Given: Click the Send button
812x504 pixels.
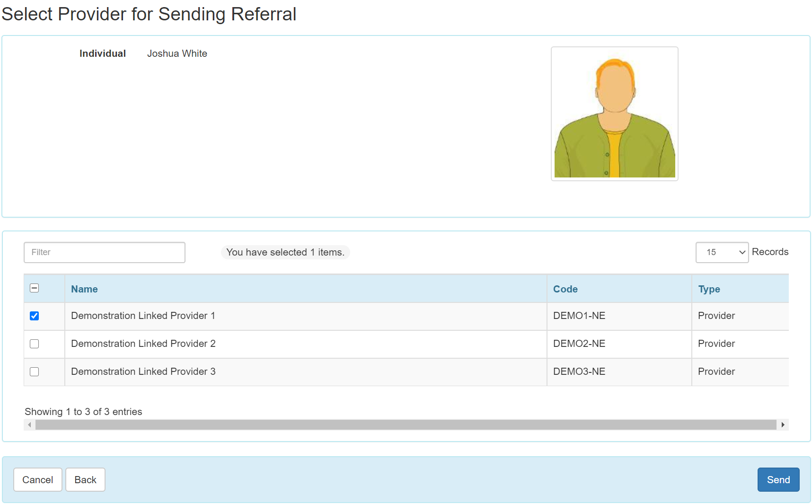Looking at the screenshot, I should point(778,480).
